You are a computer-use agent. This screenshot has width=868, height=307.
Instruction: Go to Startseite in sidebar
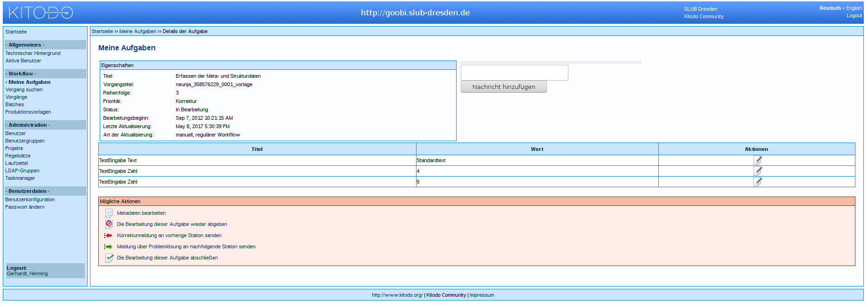click(x=16, y=32)
